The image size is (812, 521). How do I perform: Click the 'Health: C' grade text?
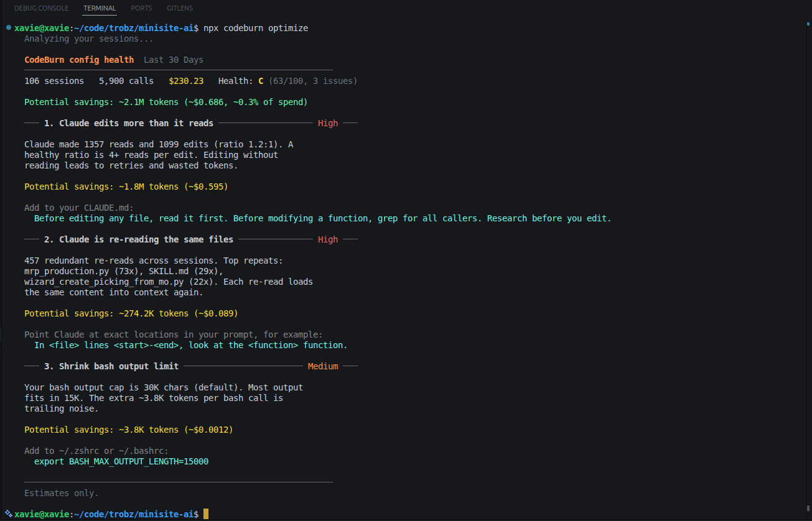click(241, 81)
